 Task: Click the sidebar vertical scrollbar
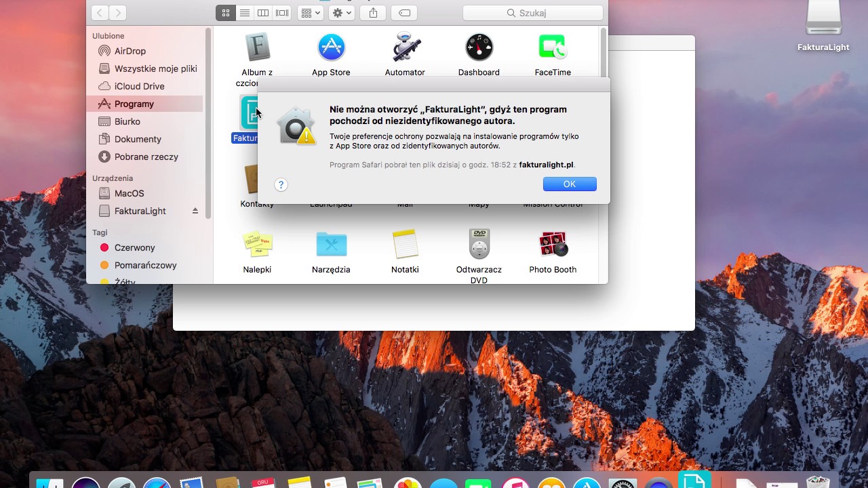tap(208, 123)
